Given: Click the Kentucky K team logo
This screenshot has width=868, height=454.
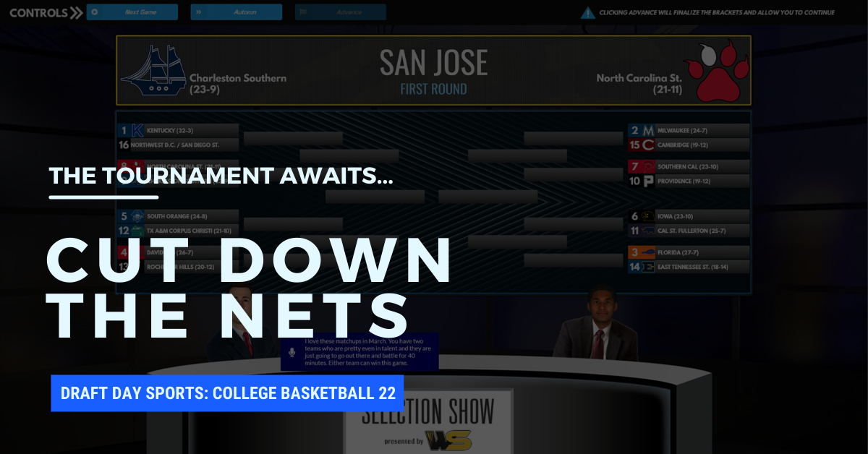Looking at the screenshot, I should pos(137,131).
